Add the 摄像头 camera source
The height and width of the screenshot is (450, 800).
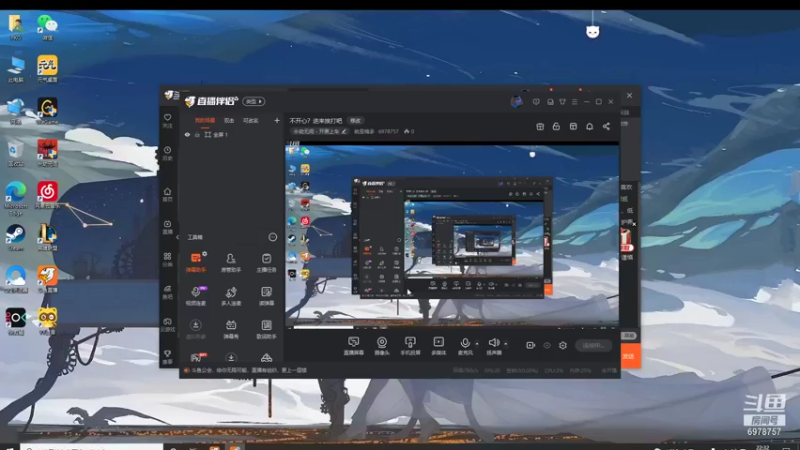pyautogui.click(x=382, y=344)
